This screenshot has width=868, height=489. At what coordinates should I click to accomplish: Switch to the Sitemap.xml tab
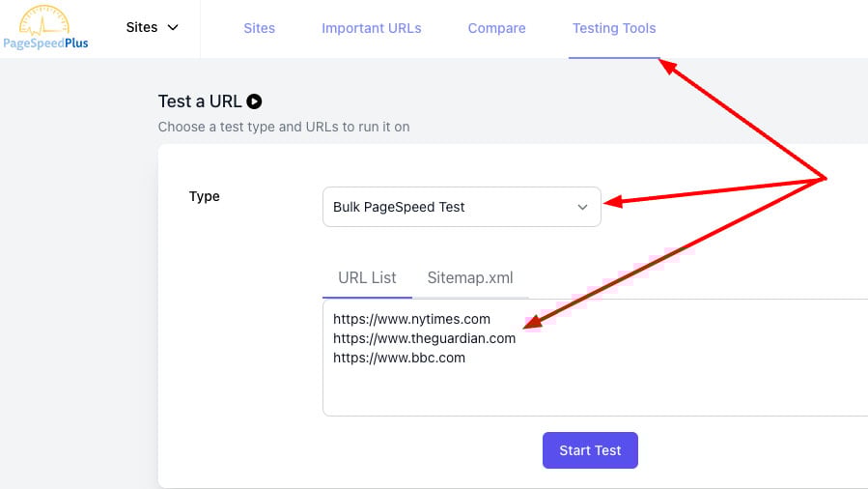click(x=470, y=277)
